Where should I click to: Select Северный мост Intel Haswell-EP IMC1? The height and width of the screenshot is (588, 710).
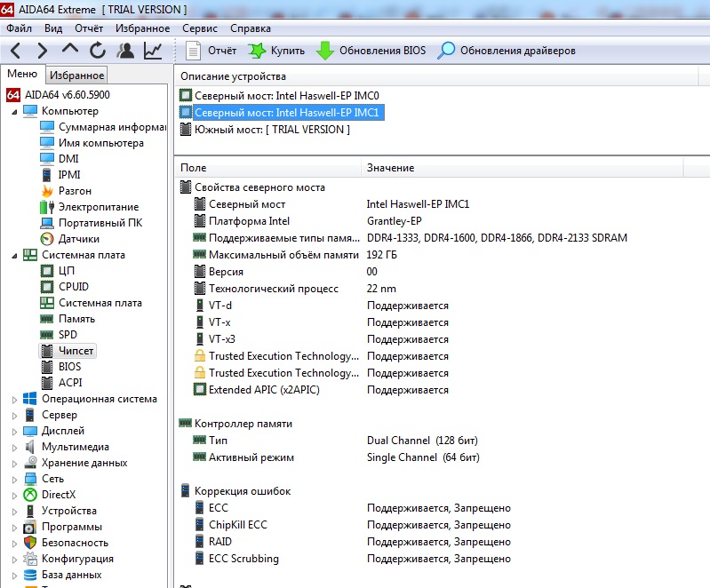pyautogui.click(x=287, y=112)
